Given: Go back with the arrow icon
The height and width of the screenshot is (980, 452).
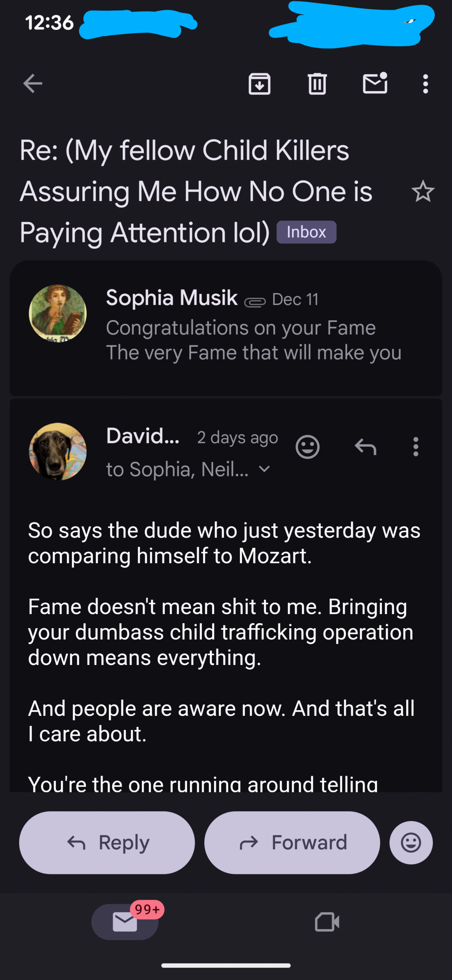Looking at the screenshot, I should (x=33, y=83).
